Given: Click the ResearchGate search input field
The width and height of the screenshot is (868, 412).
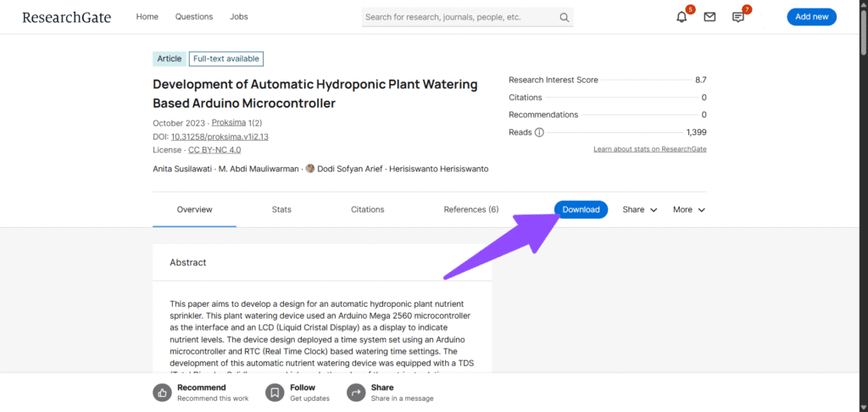Looking at the screenshot, I should point(458,17).
